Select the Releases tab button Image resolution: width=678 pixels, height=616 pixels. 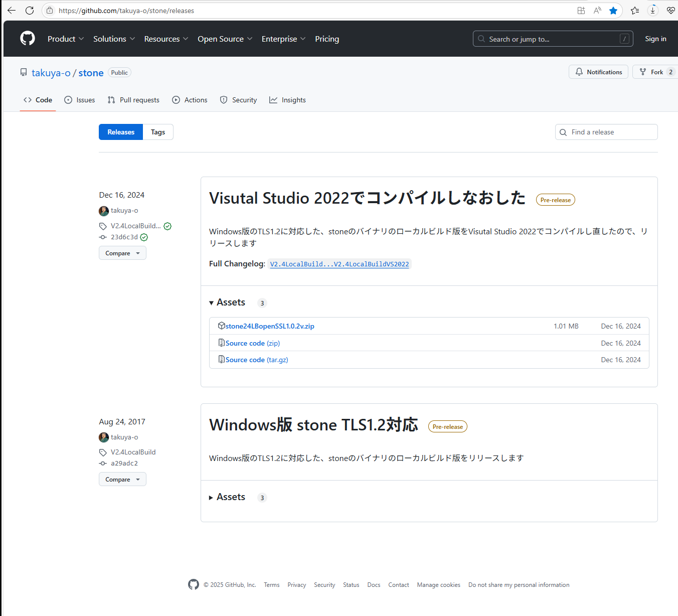coord(121,132)
